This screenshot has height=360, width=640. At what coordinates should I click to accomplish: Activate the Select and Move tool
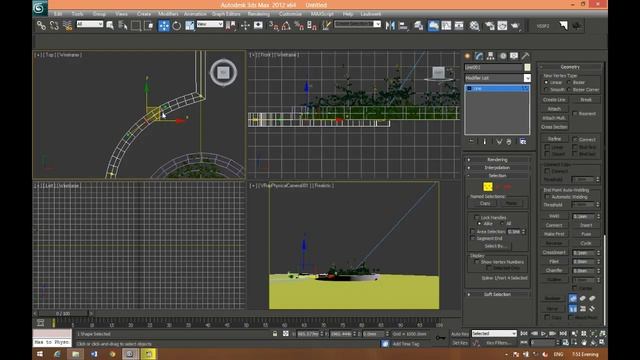coord(164,26)
